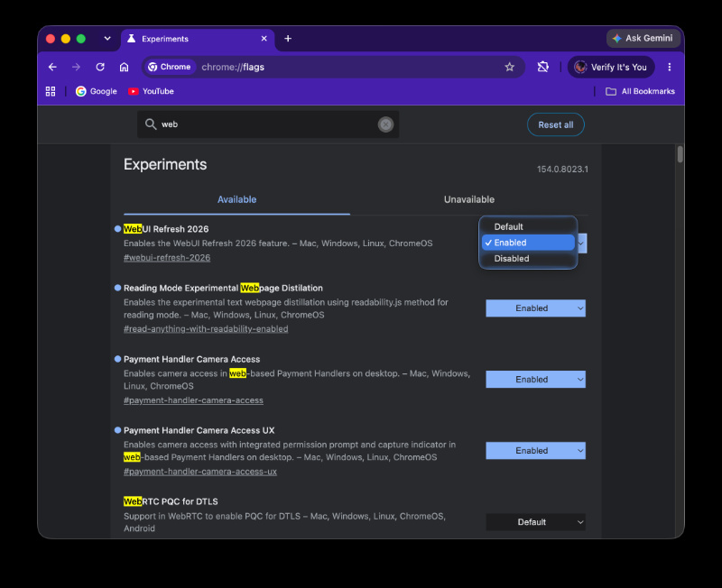Image resolution: width=722 pixels, height=588 pixels.
Task: Open the tab search chevron
Action: [107, 39]
